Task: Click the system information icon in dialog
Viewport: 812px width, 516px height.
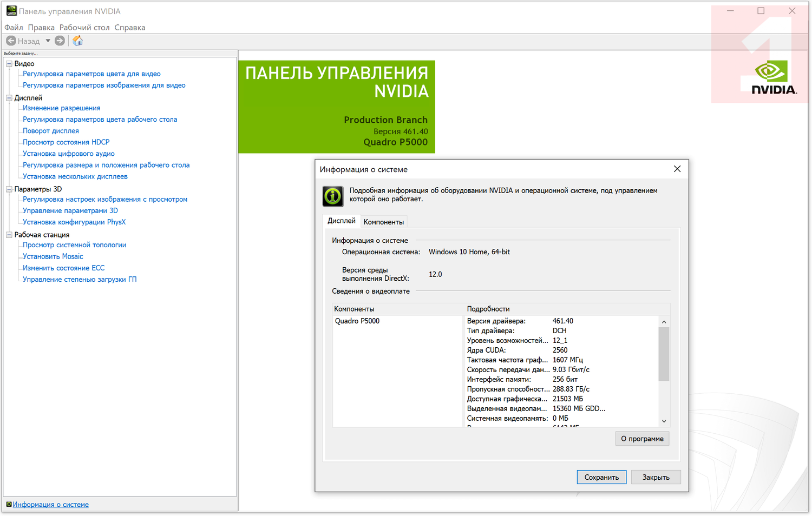Action: click(333, 196)
